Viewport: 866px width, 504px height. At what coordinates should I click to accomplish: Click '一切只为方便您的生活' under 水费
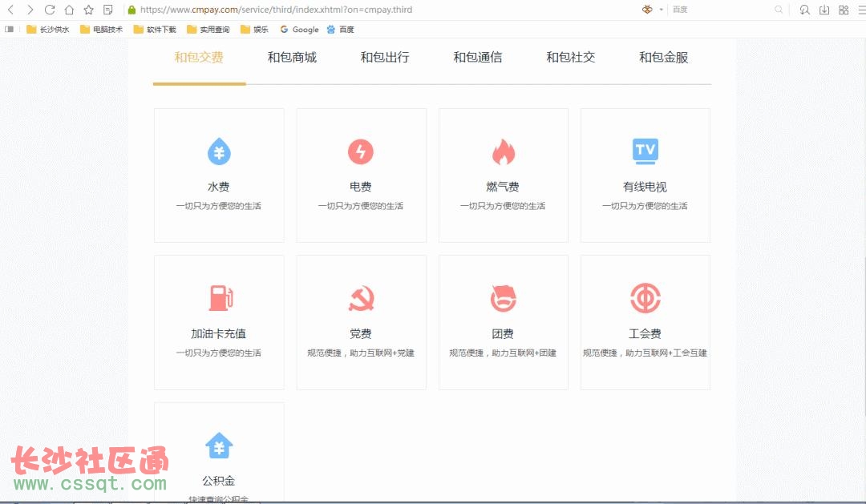[219, 206]
